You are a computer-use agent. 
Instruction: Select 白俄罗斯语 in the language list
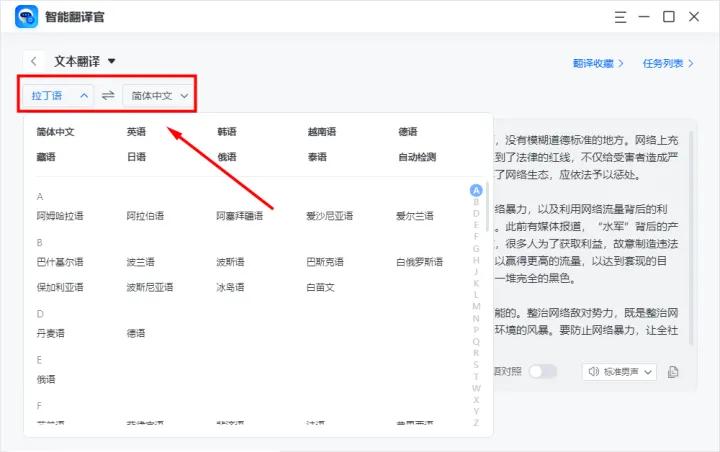click(x=419, y=262)
